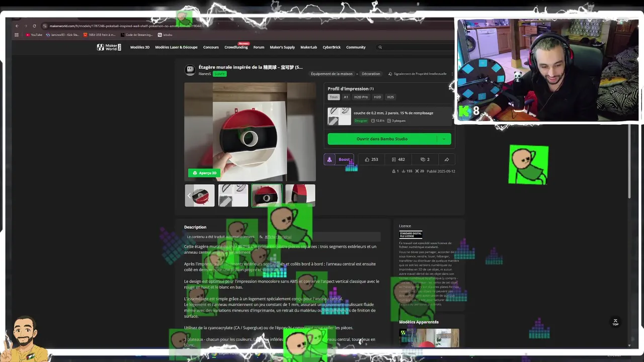
Task: Click the MakerWorld logo
Action: [109, 47]
